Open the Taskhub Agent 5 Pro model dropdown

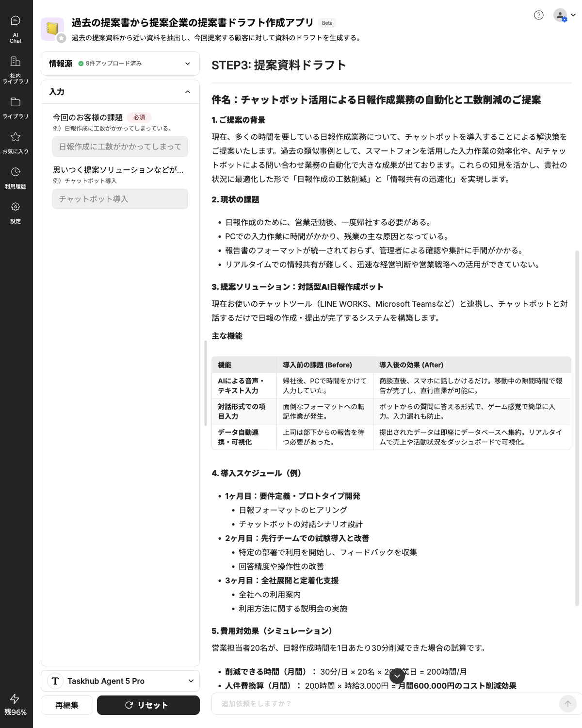coord(120,681)
